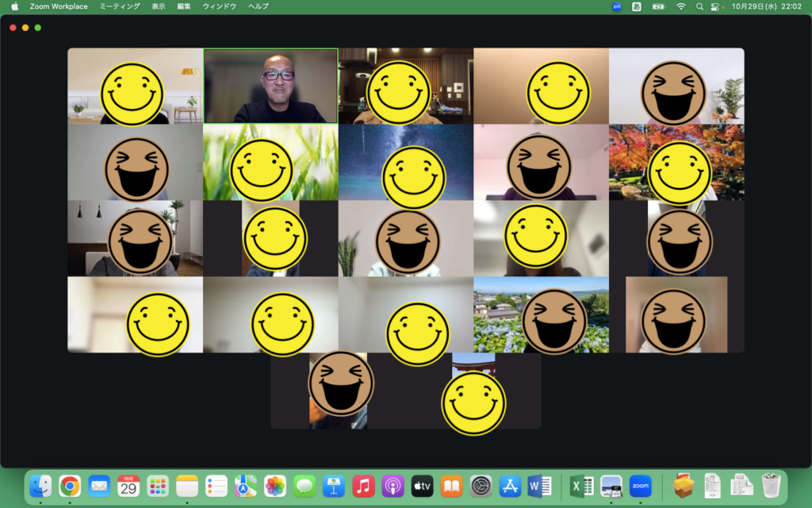Screen dimensions: 812x508
Task: Open the Wi-Fi status menu
Action: (x=680, y=6)
